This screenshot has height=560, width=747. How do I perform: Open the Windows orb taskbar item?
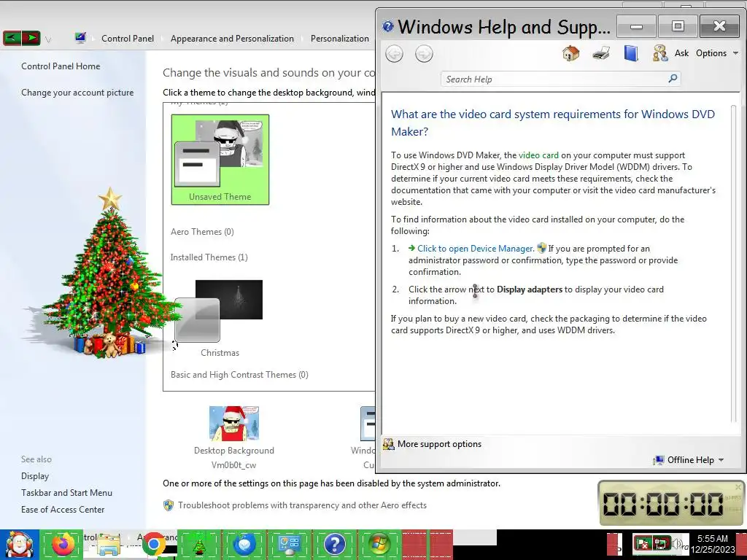point(379,545)
